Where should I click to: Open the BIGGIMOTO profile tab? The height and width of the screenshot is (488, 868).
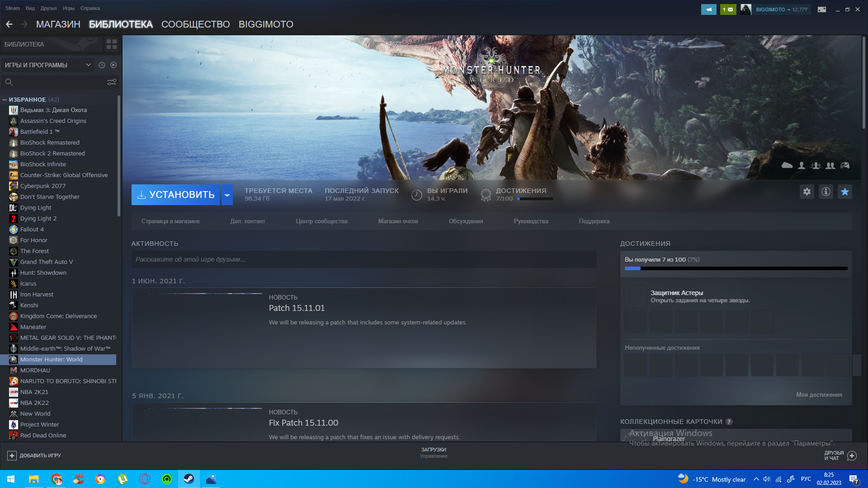[x=266, y=24]
